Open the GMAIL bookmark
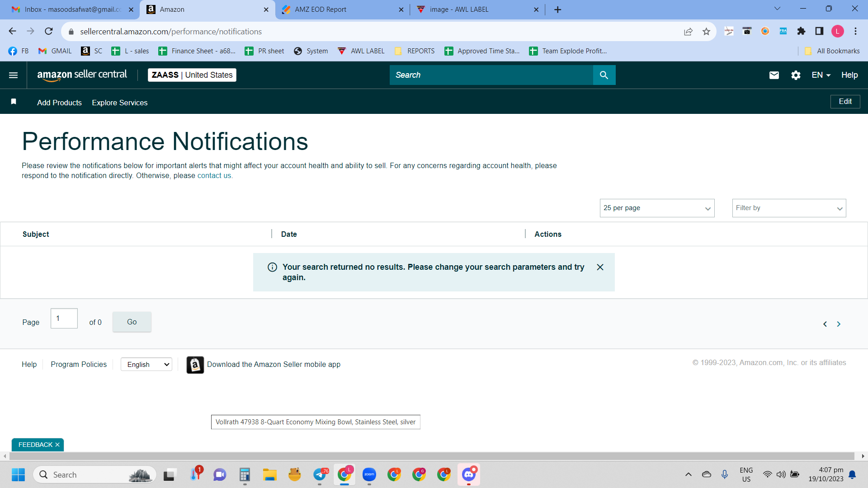Viewport: 868px width, 488px height. pyautogui.click(x=55, y=51)
